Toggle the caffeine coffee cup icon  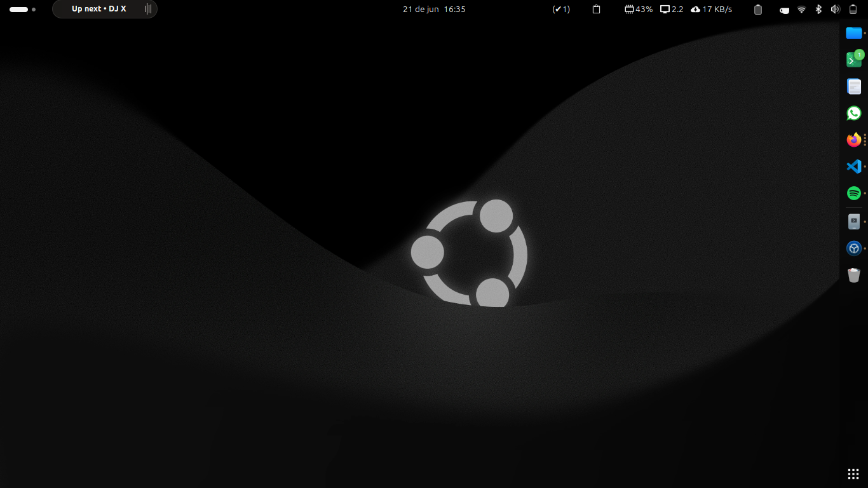(x=785, y=10)
